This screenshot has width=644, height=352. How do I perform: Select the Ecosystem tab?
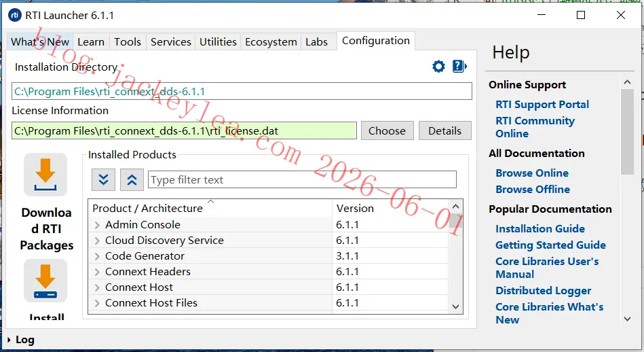(x=271, y=42)
